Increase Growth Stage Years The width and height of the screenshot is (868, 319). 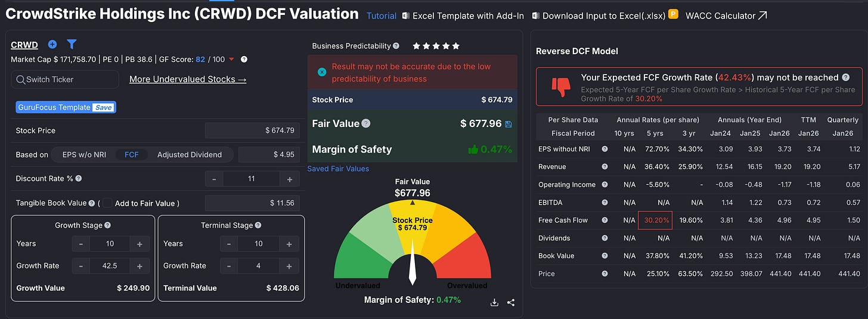point(139,243)
